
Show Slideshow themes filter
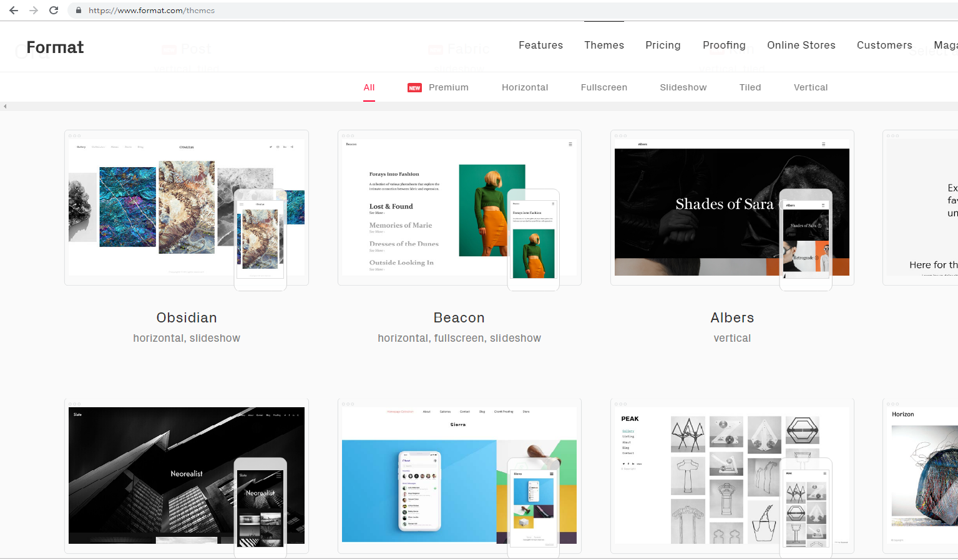point(683,87)
